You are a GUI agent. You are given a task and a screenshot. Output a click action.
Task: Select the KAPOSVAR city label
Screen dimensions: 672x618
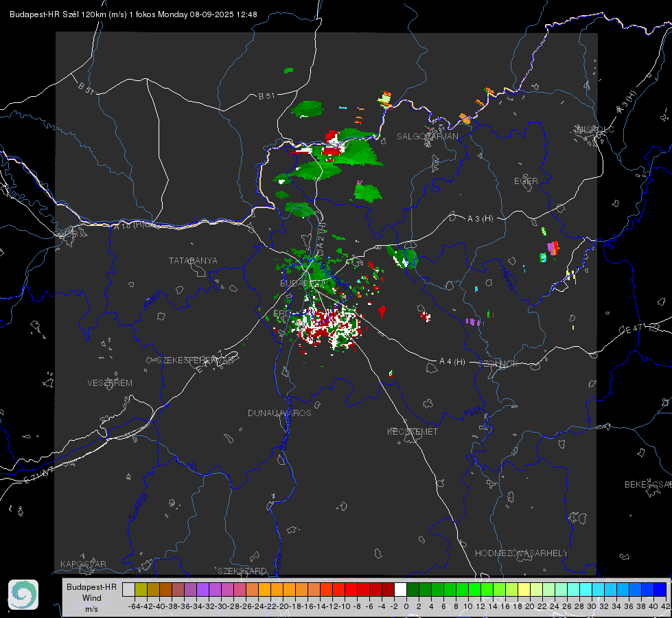tap(83, 564)
